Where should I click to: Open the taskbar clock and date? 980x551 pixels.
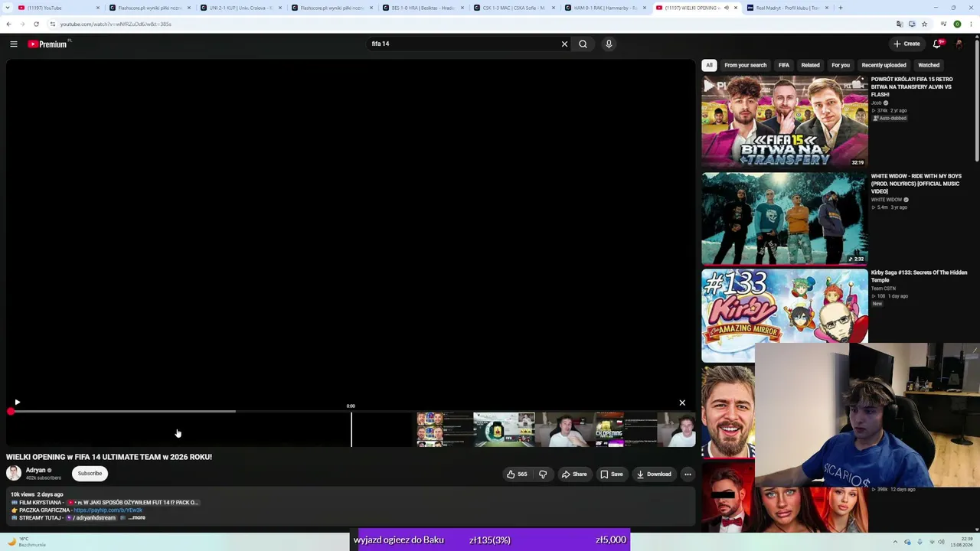(961, 542)
